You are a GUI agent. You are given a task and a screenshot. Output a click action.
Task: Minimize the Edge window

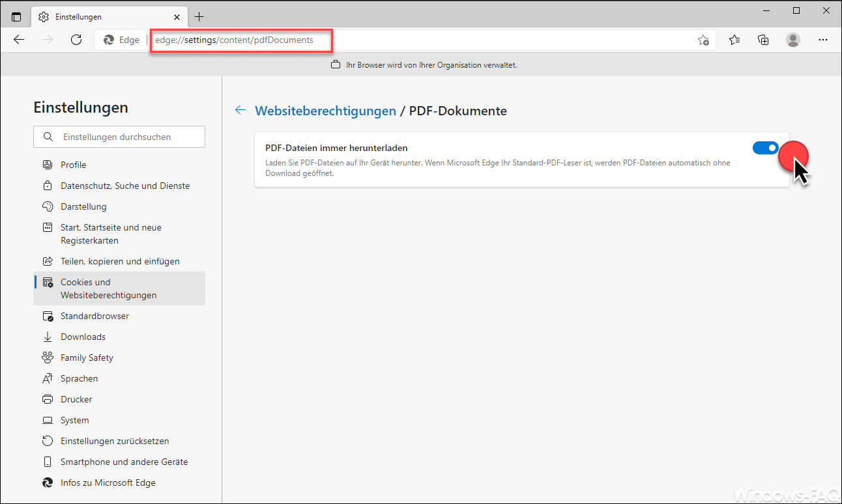click(768, 10)
